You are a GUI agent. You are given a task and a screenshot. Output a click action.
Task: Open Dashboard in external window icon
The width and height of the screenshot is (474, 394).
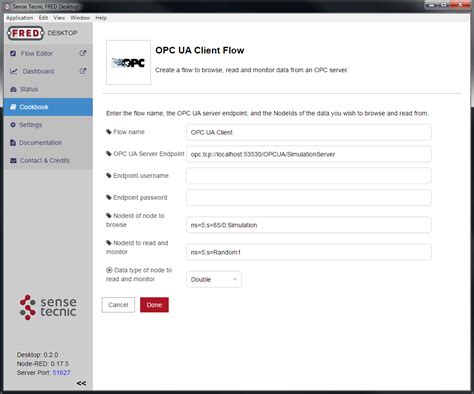(x=83, y=71)
